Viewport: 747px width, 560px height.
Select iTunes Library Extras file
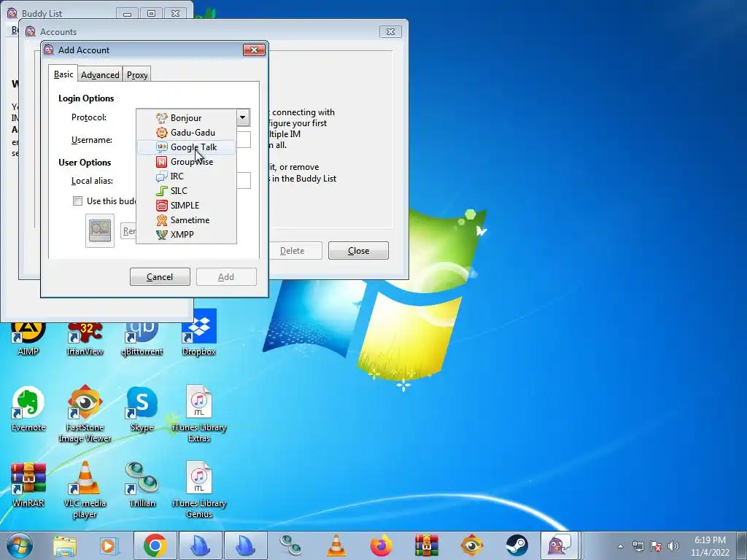tap(199, 413)
